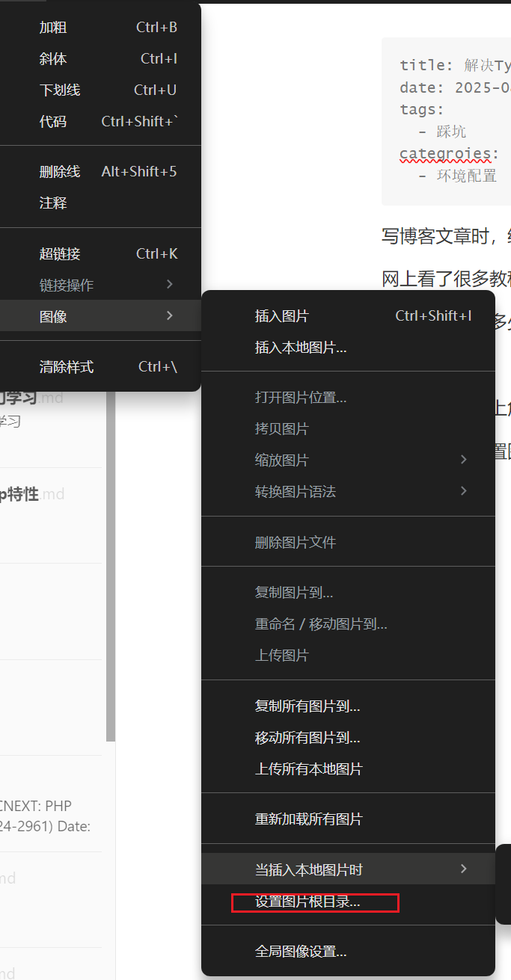The height and width of the screenshot is (980, 511).
Task: Insert a 超链接 hyperlink
Action: [60, 254]
